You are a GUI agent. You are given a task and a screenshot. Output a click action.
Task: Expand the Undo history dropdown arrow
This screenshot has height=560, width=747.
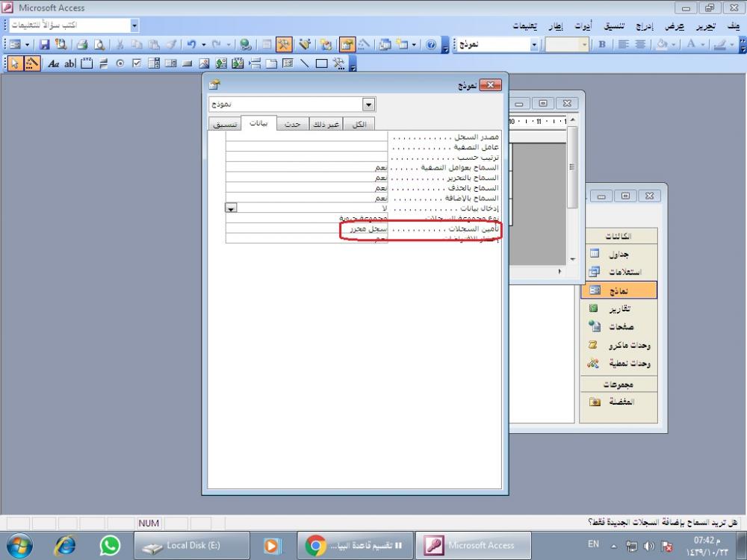[204, 45]
